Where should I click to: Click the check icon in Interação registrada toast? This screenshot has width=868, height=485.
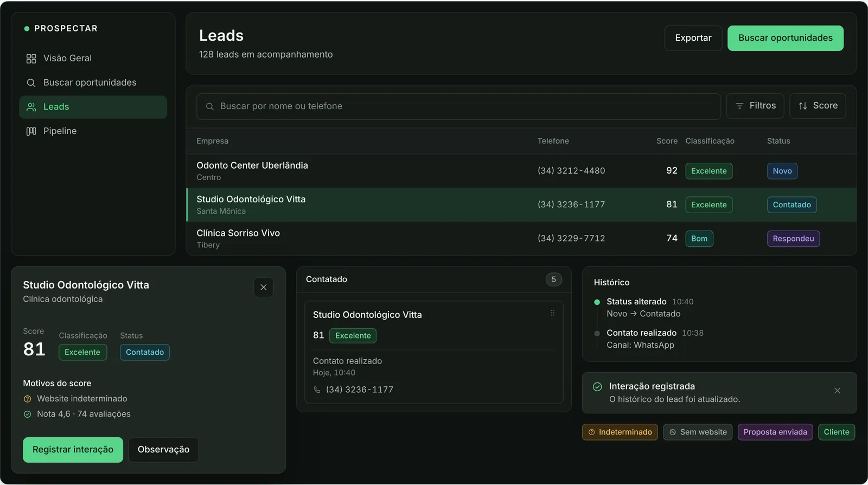tap(597, 387)
